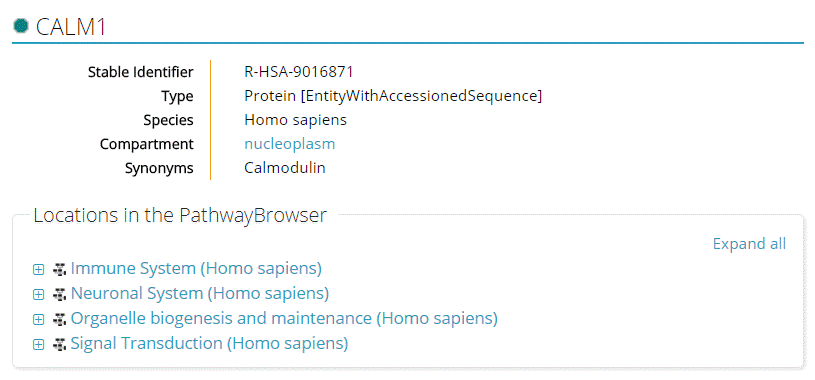Click the Expand all link

pos(749,244)
